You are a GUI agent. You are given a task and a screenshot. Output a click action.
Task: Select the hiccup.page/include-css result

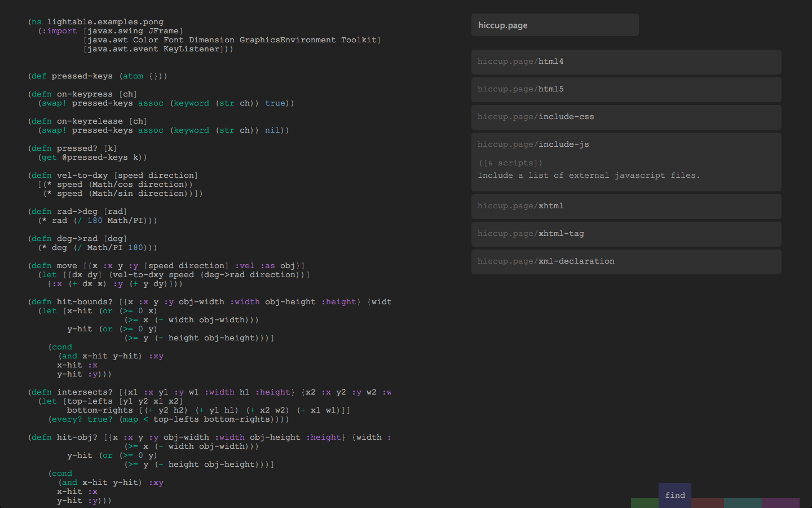626,117
